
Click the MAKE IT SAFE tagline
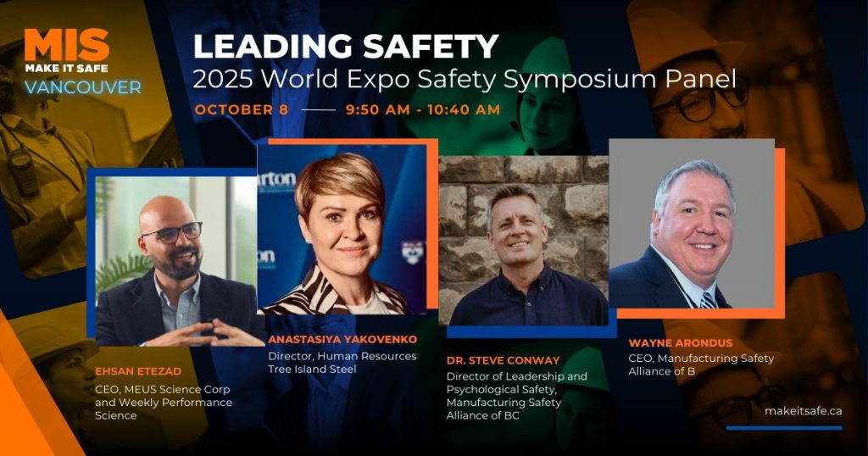click(66, 68)
